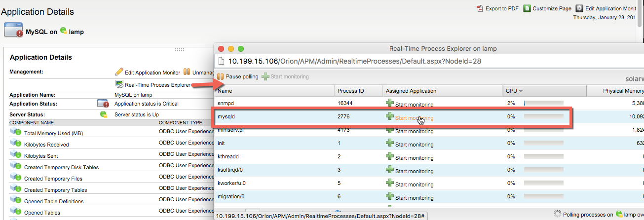Click the green plus in kworker/u:0 row

click(x=389, y=183)
